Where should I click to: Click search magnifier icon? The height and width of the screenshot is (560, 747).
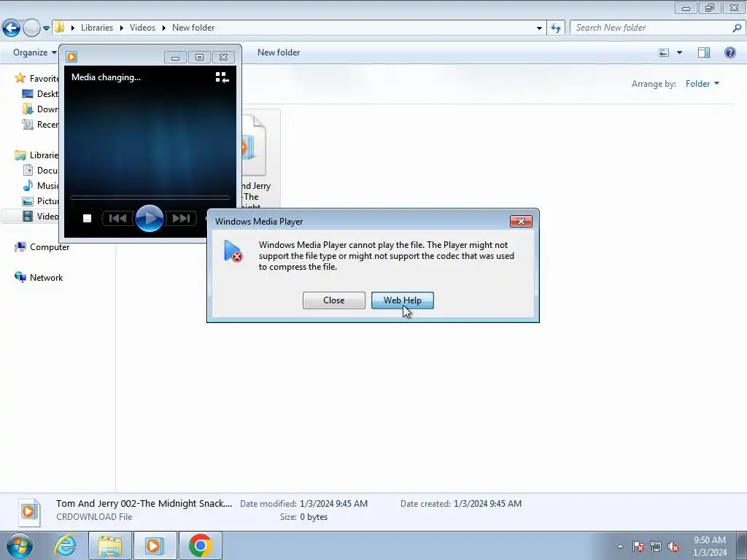737,28
